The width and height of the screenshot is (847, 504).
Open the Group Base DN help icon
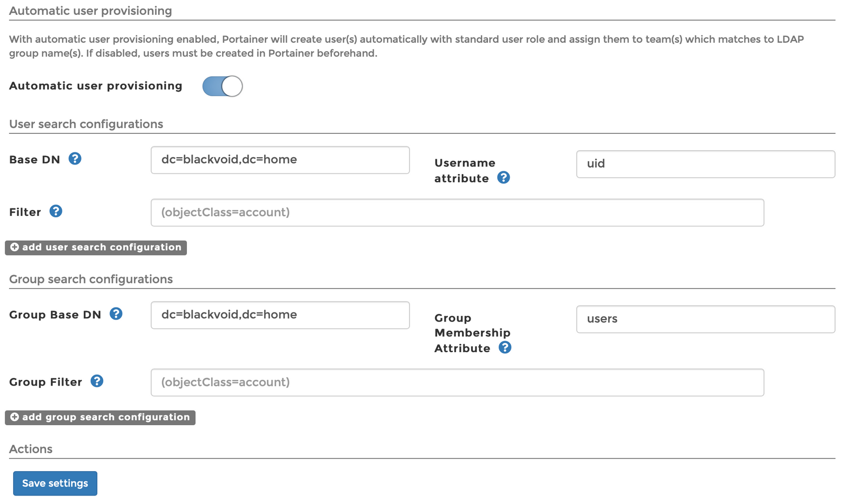115,314
